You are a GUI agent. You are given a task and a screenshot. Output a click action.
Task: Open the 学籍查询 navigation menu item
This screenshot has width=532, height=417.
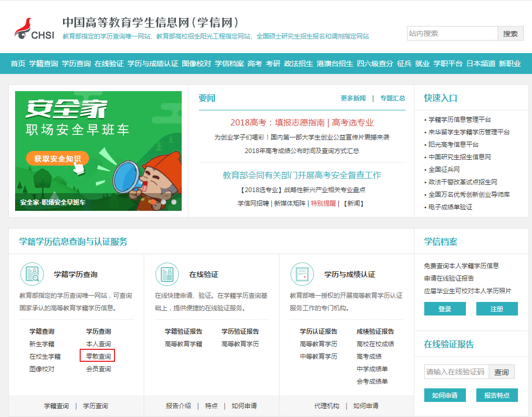tap(43, 64)
